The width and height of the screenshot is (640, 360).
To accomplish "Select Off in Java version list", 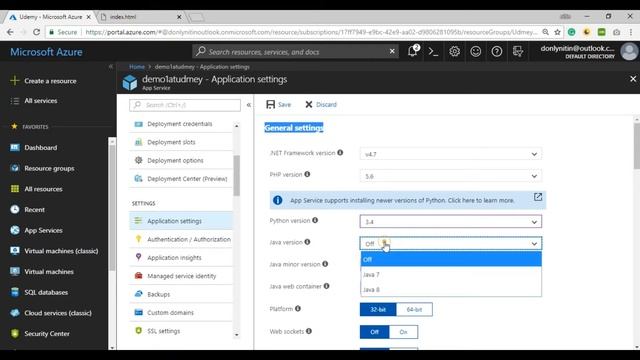I will (451, 259).
